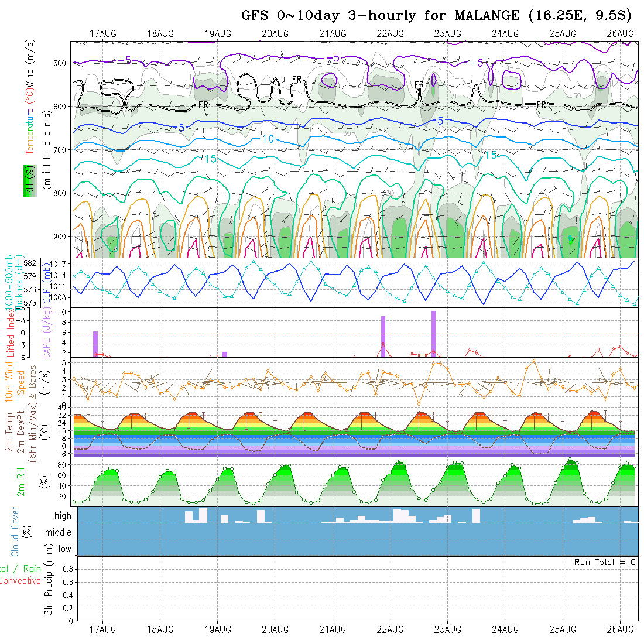The width and height of the screenshot is (644, 644).
Task: Click the 900 millibar tick label
Action: coord(62,237)
